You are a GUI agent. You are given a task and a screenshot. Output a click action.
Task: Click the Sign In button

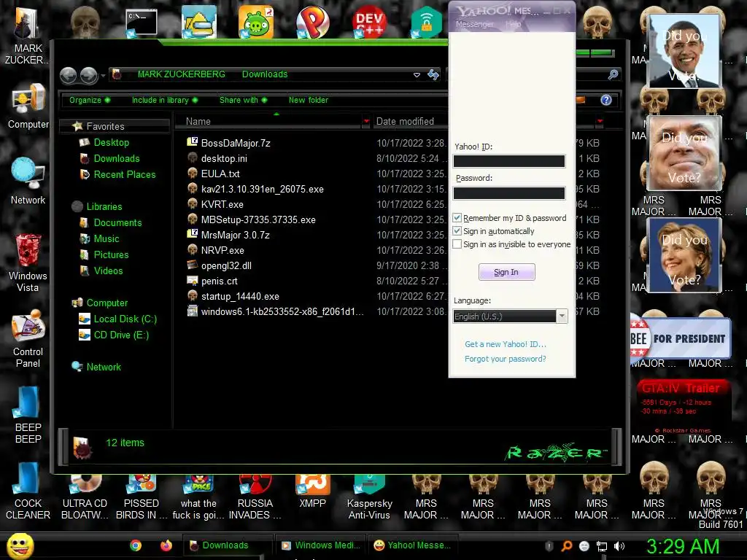click(506, 272)
